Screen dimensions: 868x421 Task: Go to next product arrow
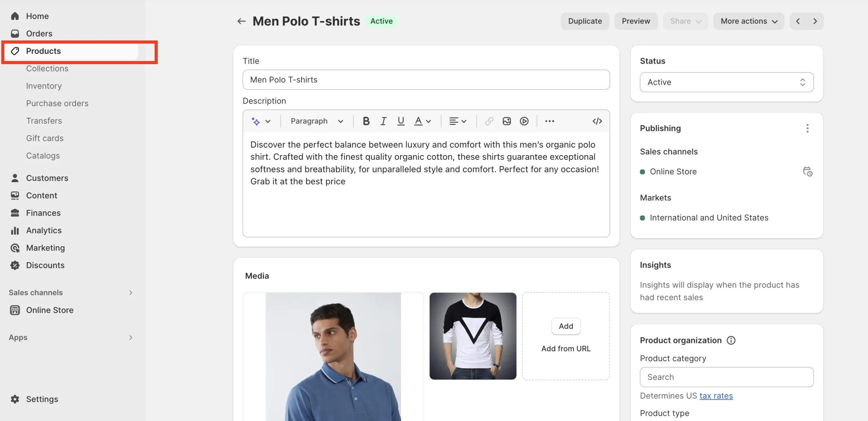coord(815,21)
